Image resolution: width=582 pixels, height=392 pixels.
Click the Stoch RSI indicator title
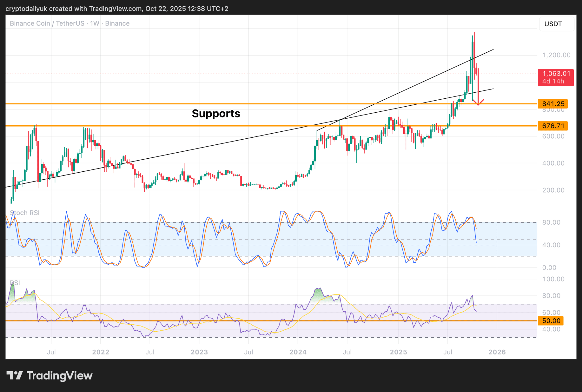(x=25, y=213)
